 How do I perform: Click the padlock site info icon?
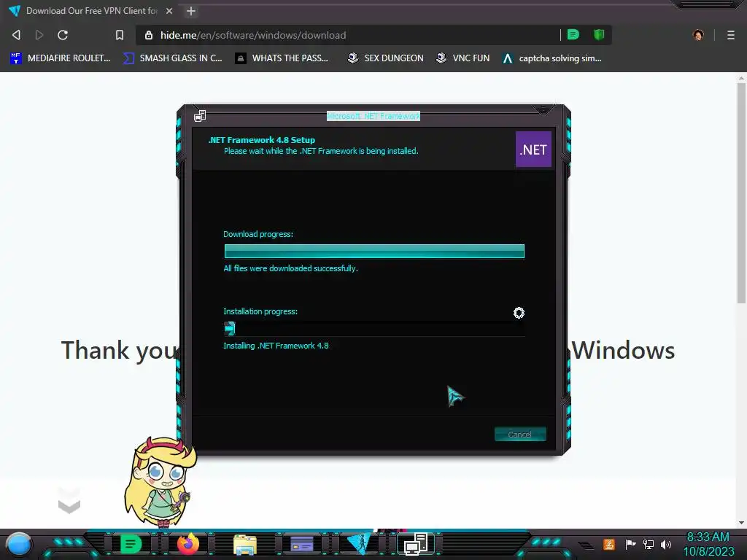(149, 35)
